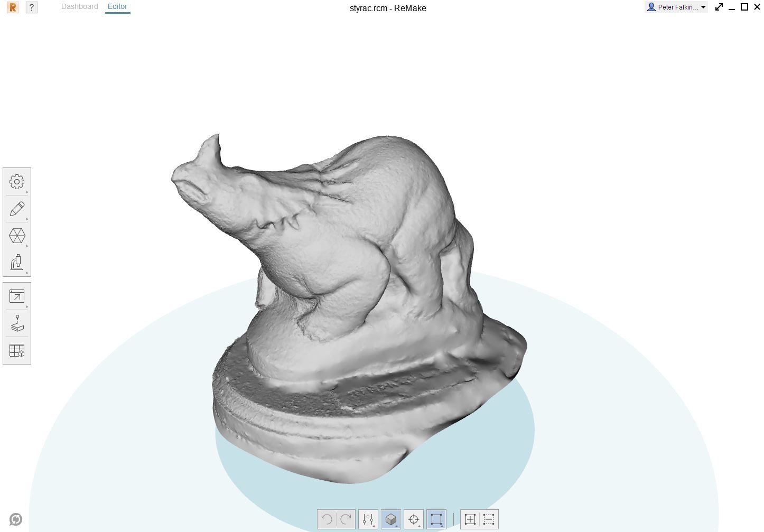Open the Peter Falkin account dropdown
Screen dimensions: 764x532
676,7
